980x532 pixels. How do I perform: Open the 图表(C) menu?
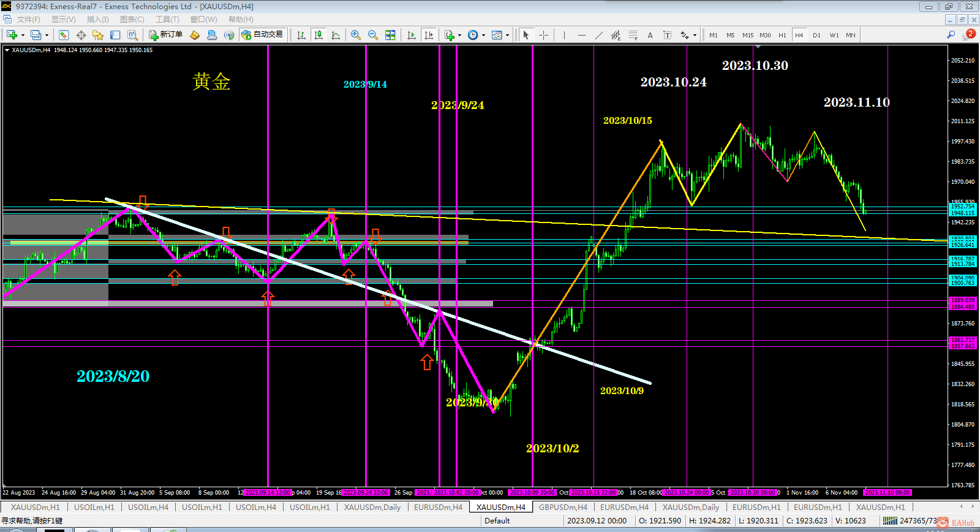point(132,20)
